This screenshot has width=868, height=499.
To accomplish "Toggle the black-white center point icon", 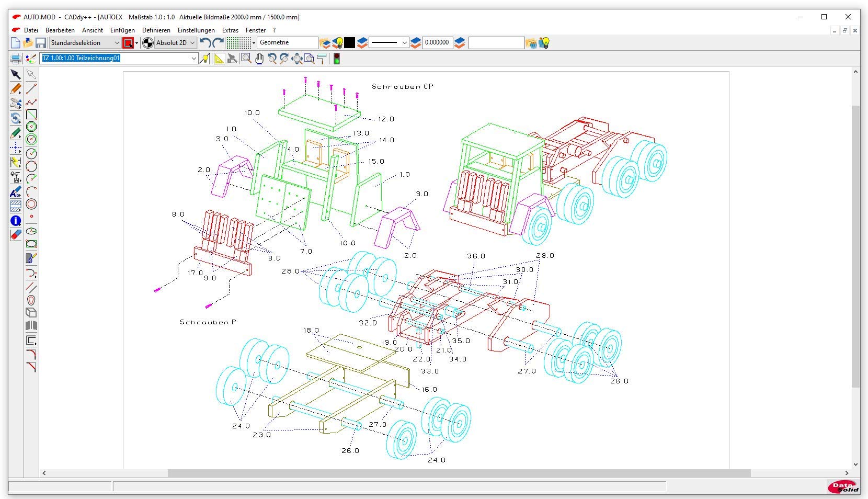I will (148, 43).
